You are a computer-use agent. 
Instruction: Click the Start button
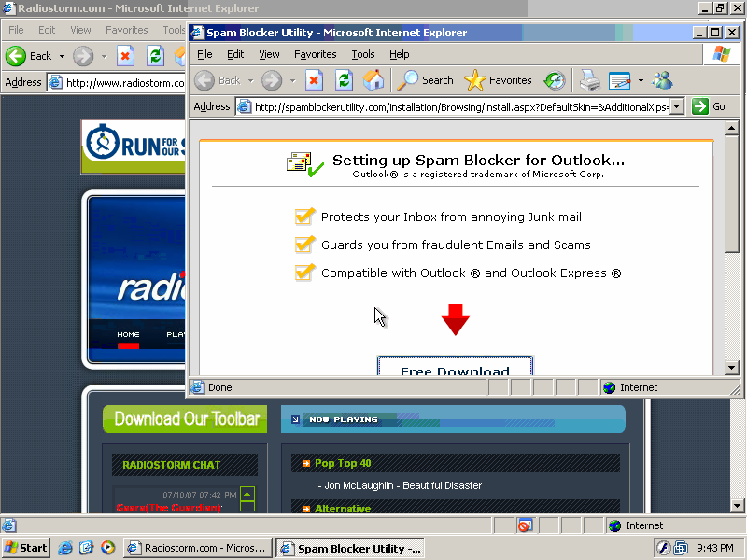[x=26, y=548]
